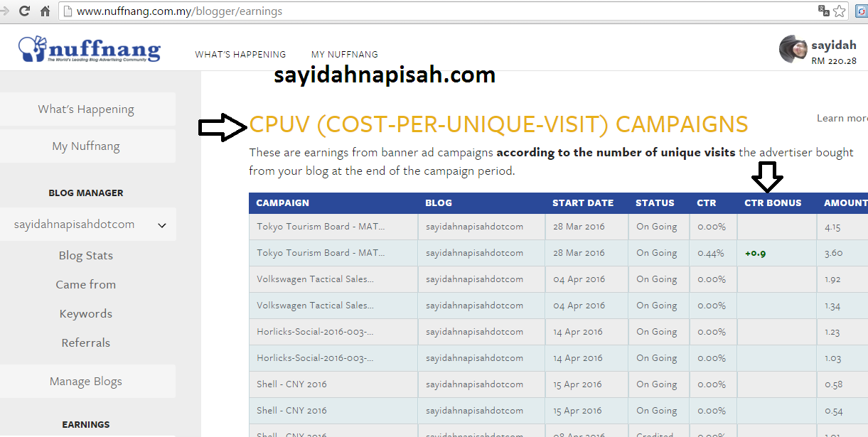Open the MY NUFFNANG top menu
Viewport: 868px width, 437px height.
[x=345, y=54]
